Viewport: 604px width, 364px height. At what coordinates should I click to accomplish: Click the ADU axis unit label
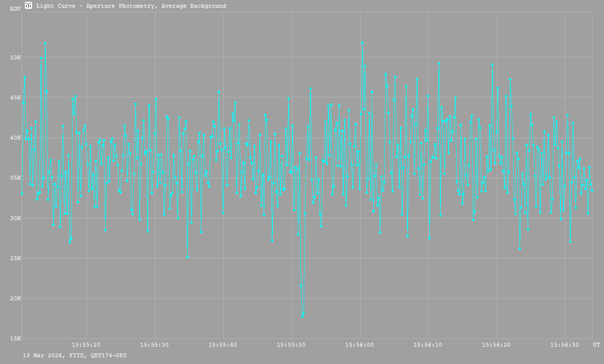point(15,9)
